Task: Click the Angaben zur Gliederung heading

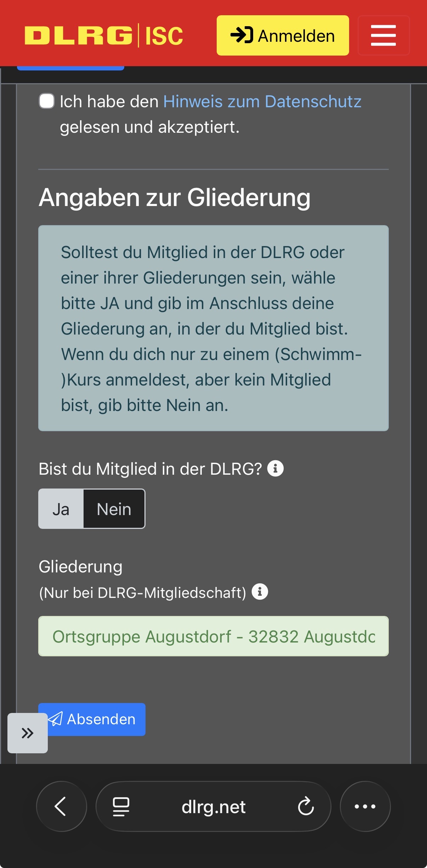Action: tap(175, 198)
